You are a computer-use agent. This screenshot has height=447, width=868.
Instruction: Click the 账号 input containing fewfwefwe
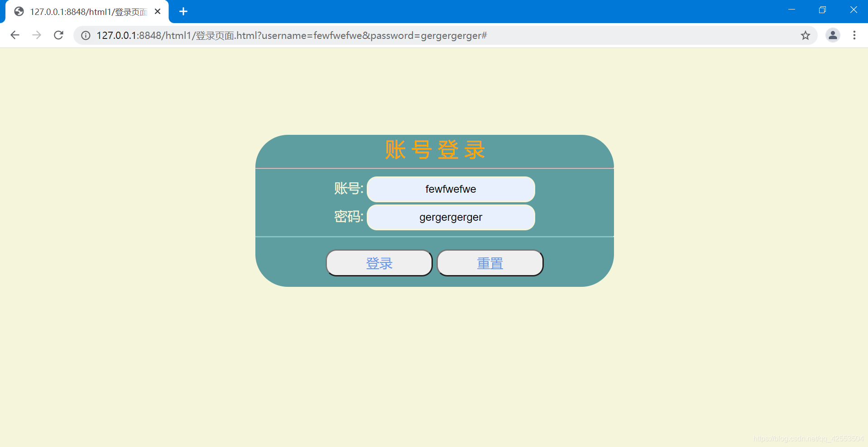coord(451,189)
